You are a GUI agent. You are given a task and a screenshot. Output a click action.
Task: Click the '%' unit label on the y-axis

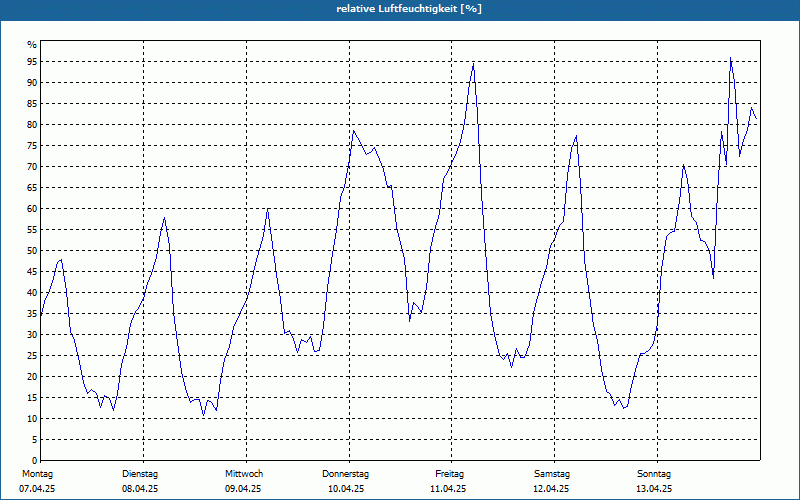pos(32,45)
